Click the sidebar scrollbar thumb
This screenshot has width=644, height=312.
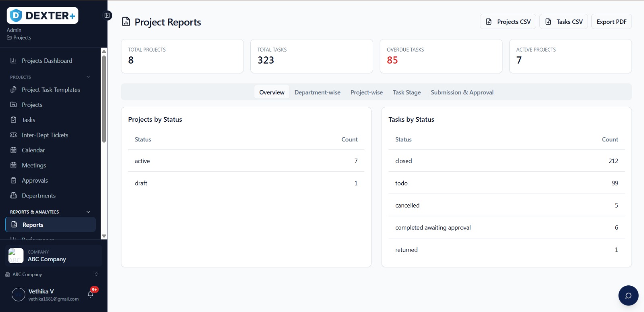point(104,99)
